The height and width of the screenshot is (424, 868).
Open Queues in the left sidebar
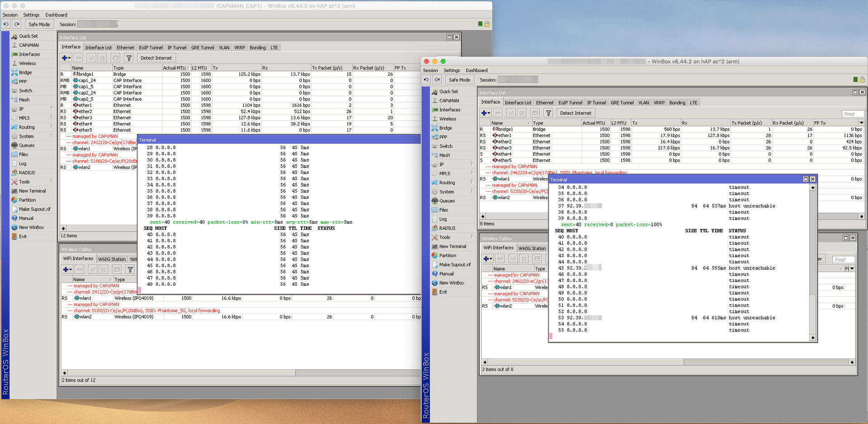click(27, 145)
